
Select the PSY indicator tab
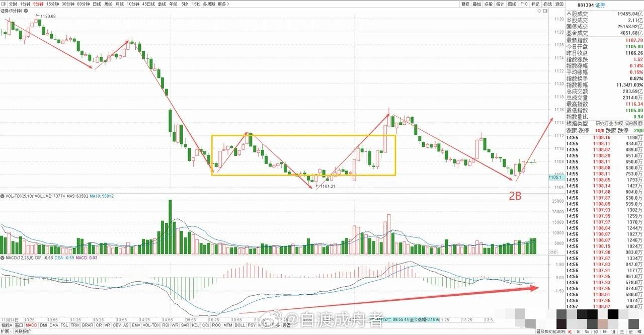[x=252, y=325]
